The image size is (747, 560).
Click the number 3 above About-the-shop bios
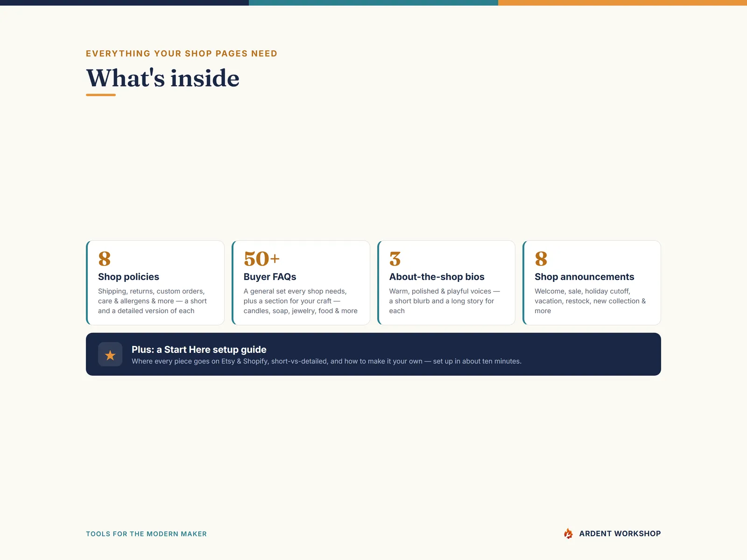395,259
